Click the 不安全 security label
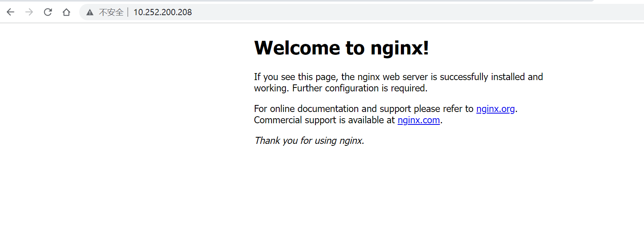 [111, 12]
